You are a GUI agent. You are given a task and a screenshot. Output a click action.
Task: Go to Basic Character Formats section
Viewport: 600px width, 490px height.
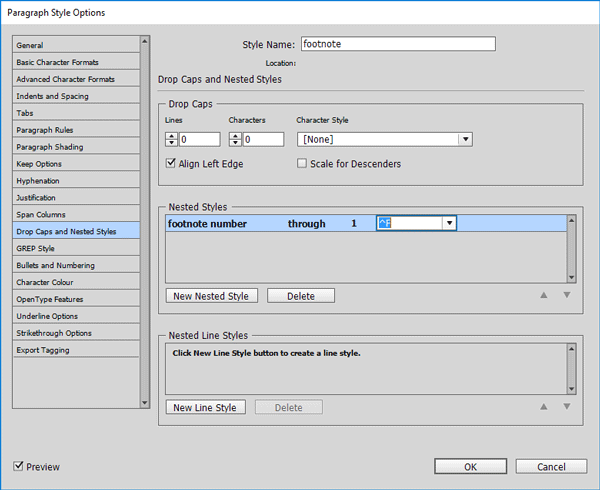[x=58, y=62]
